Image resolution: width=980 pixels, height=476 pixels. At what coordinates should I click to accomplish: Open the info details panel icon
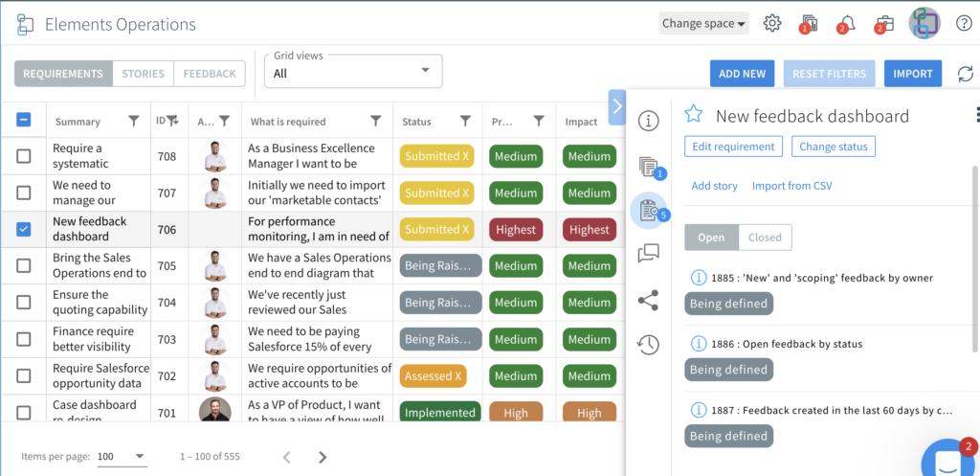(649, 121)
